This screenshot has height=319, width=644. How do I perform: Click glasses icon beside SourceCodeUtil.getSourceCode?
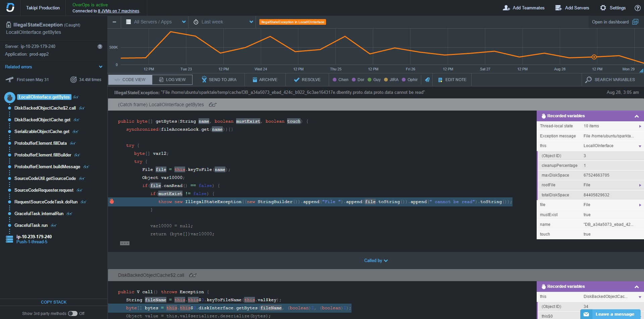tap(82, 179)
